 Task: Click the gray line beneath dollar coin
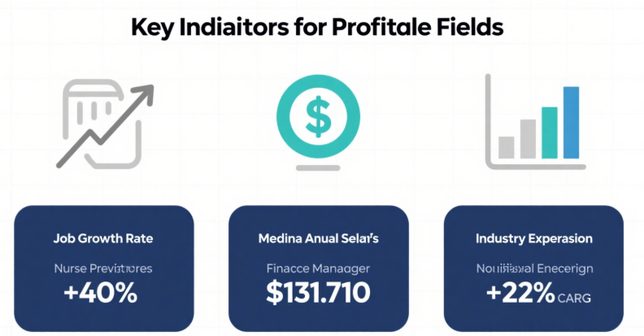coord(318,168)
